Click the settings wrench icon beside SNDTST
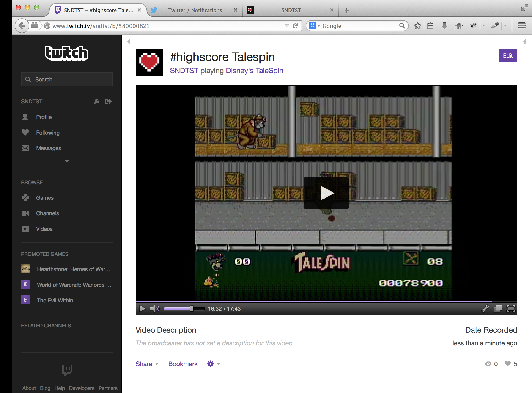 tap(96, 101)
